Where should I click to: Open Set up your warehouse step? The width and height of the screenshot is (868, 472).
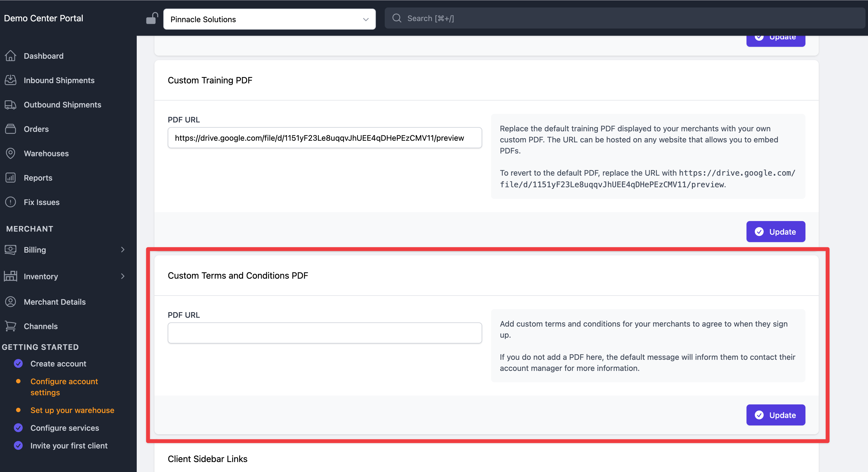pos(72,410)
